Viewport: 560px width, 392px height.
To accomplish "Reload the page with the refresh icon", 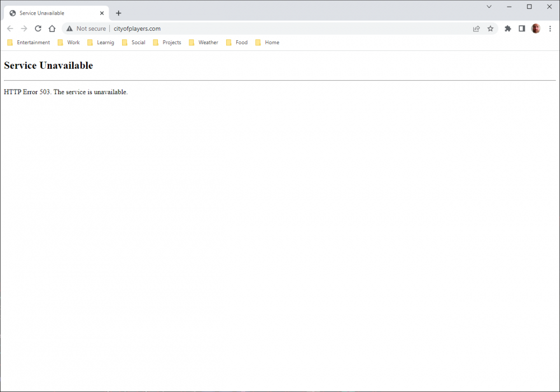I will pos(38,29).
